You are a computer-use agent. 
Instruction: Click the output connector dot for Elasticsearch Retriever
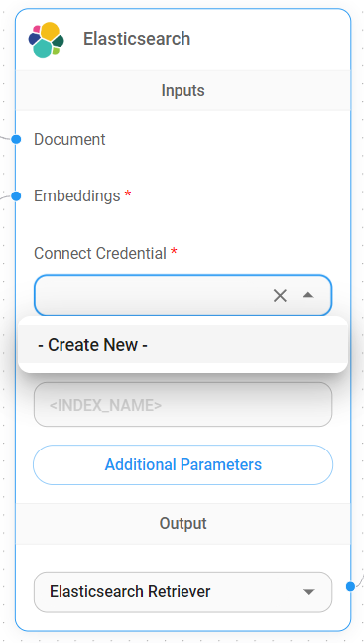(x=350, y=586)
